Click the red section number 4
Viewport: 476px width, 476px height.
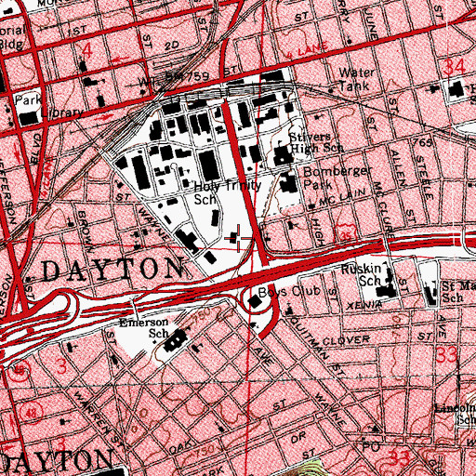tap(87, 51)
